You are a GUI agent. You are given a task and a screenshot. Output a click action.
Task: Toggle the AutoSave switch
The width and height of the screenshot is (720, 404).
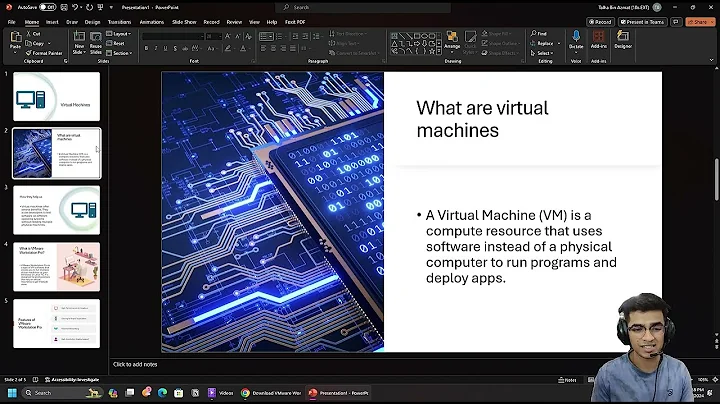coord(47,7)
